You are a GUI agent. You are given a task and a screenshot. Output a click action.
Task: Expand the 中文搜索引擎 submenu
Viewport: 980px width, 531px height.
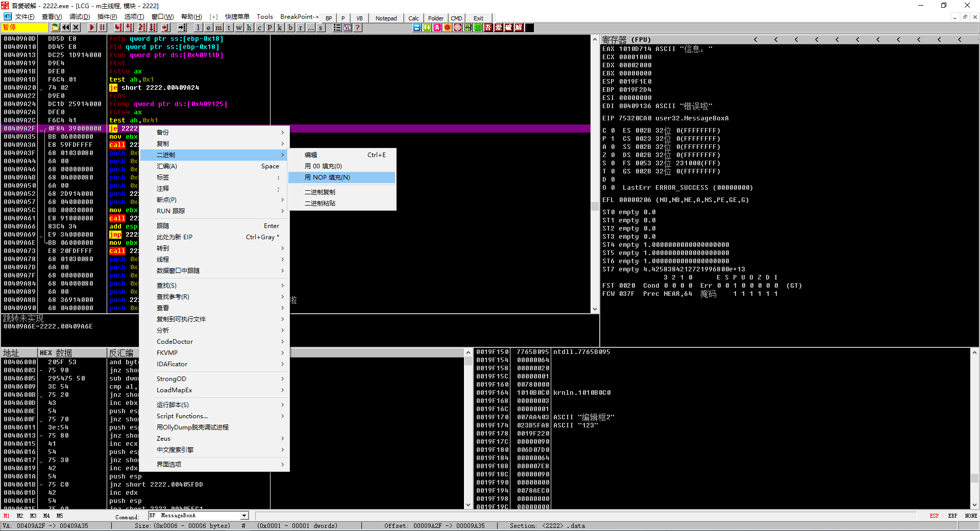coord(214,450)
